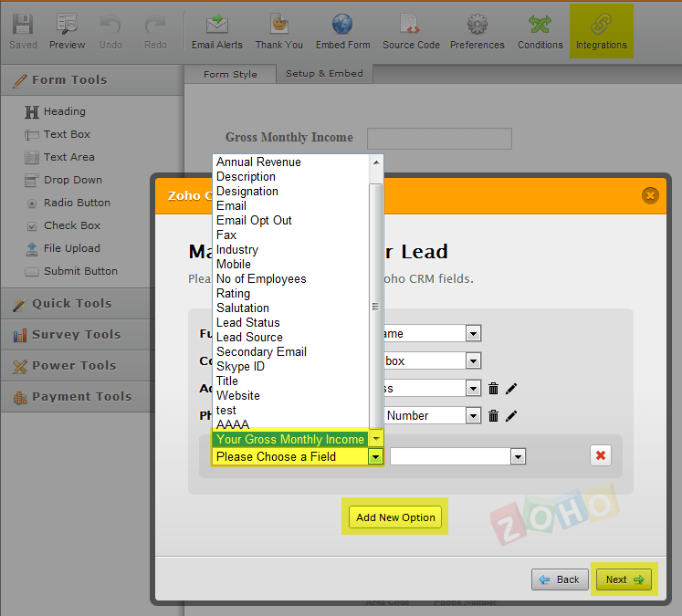
Task: Choose 'Secondary Email' in the list
Action: [x=290, y=351]
